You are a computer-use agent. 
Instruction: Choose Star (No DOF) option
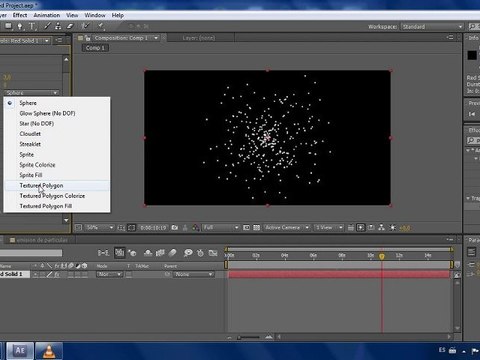[37, 124]
